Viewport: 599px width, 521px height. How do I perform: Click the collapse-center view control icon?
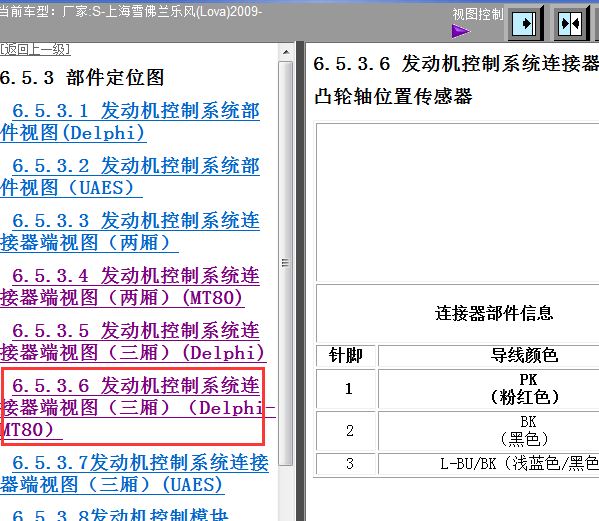(571, 24)
